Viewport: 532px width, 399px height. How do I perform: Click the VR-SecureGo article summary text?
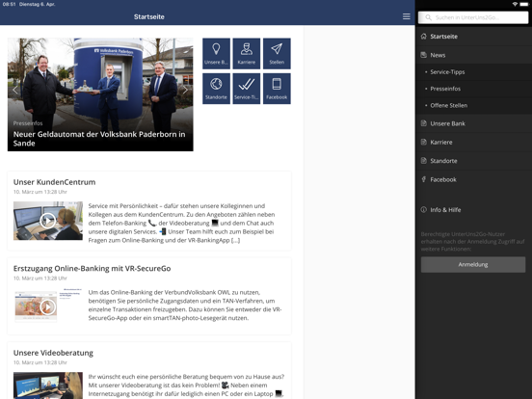[x=185, y=305]
